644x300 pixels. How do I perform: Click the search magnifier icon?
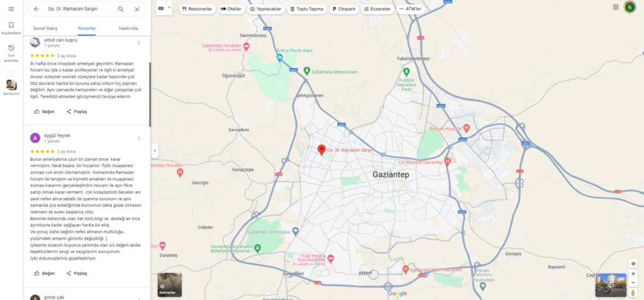tap(121, 9)
